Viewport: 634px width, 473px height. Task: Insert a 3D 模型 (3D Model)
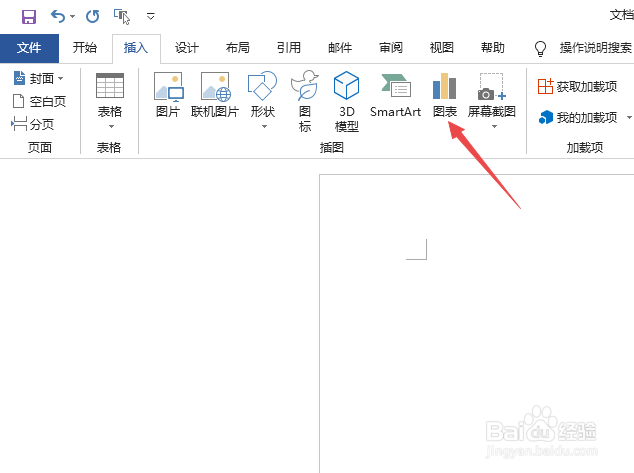click(347, 101)
